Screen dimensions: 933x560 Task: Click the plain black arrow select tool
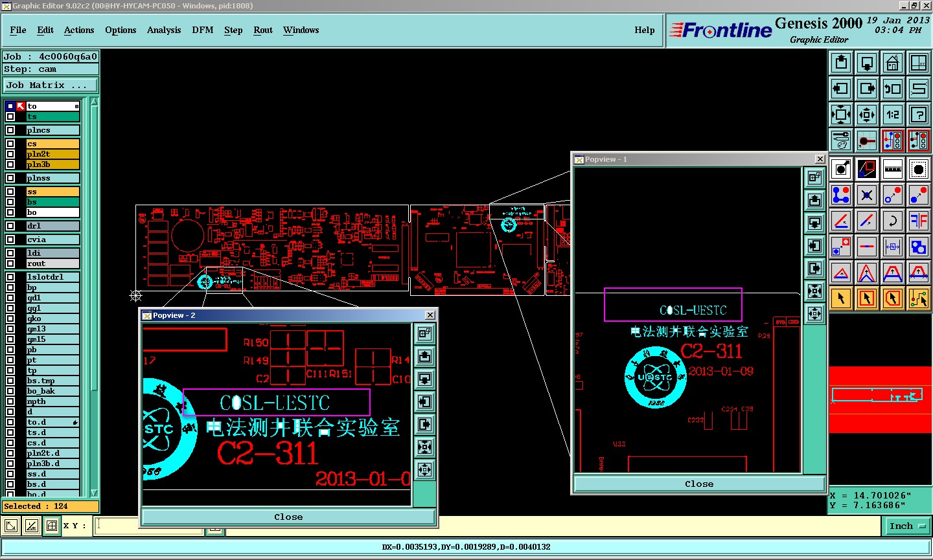tap(841, 298)
